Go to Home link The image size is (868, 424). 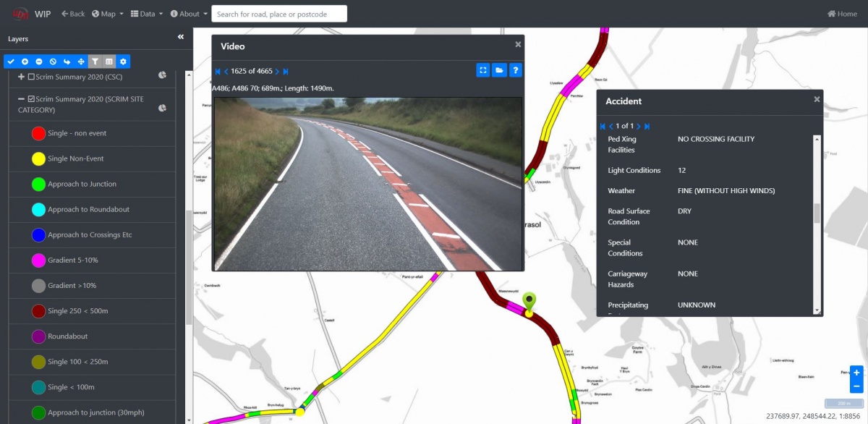842,14
